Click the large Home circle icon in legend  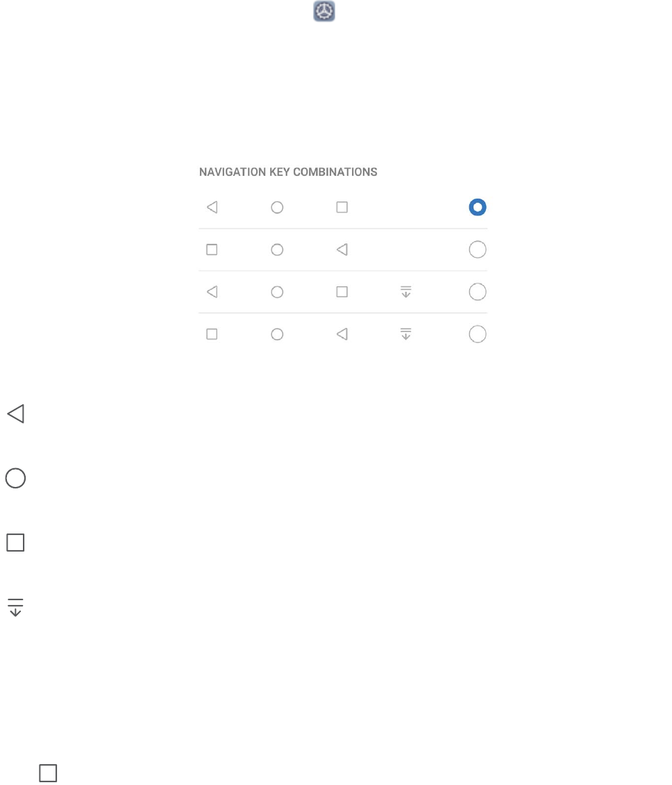[16, 479]
